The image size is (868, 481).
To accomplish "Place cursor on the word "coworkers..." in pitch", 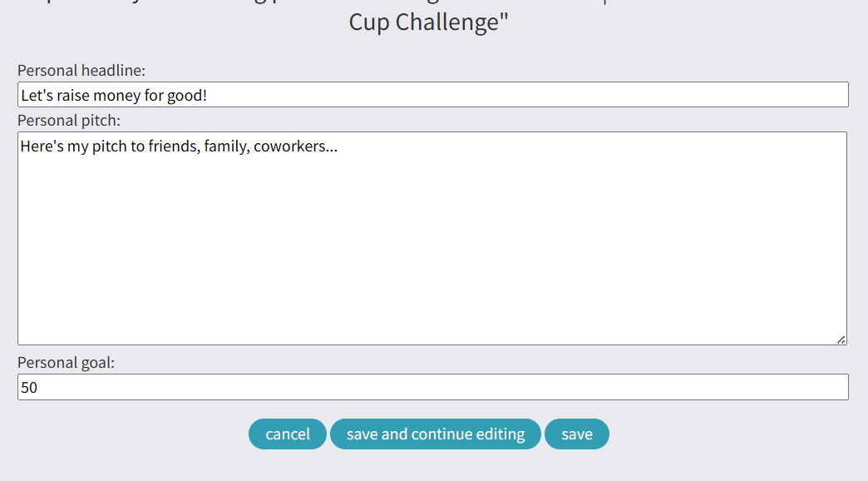I will click(295, 147).
